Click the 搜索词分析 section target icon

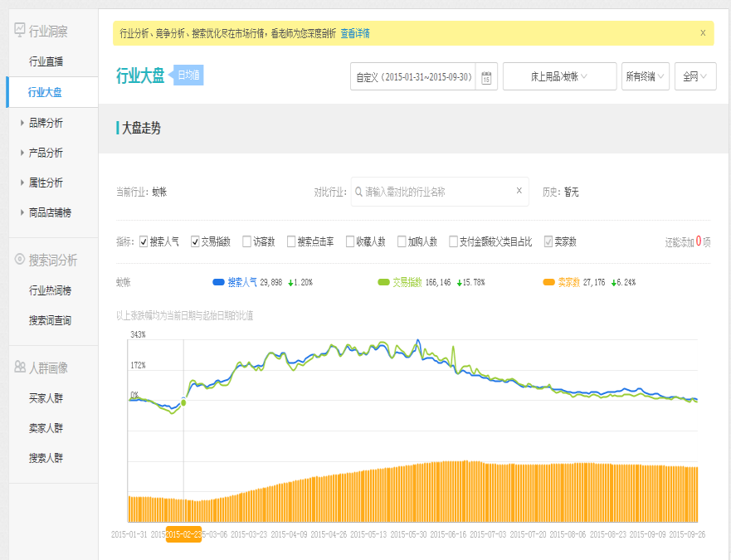click(x=19, y=260)
